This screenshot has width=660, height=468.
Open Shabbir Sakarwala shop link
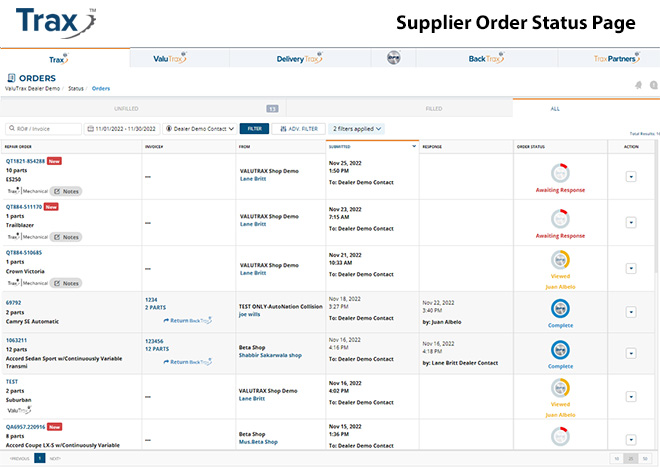pyautogui.click(x=270, y=355)
